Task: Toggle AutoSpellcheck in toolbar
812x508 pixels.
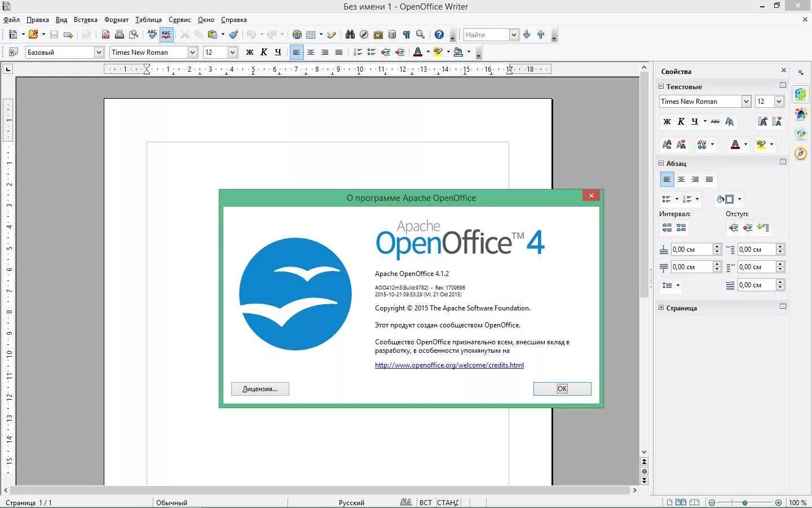Action: (166, 34)
